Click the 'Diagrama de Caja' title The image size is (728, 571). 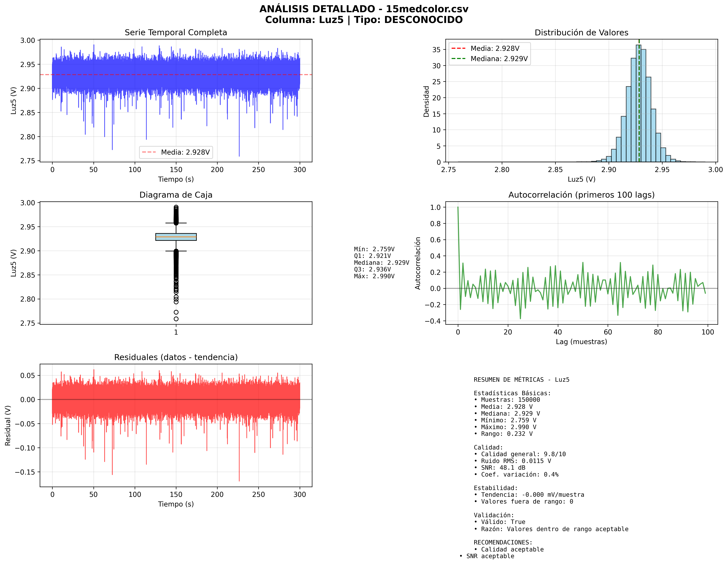point(176,195)
